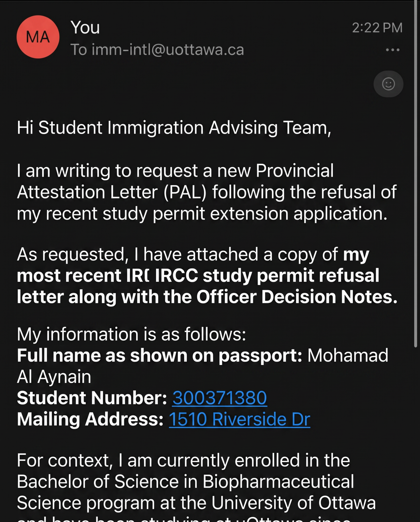Expand the recipient line imm-intl@uottawa.ca
The width and height of the screenshot is (420, 522).
(157, 49)
